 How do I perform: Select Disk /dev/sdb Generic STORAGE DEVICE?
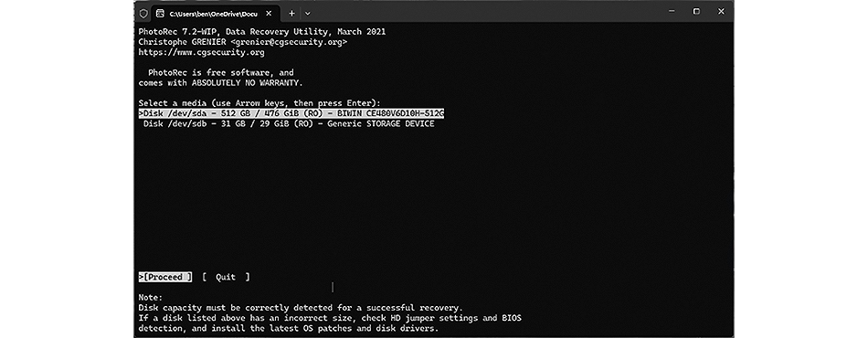point(289,124)
